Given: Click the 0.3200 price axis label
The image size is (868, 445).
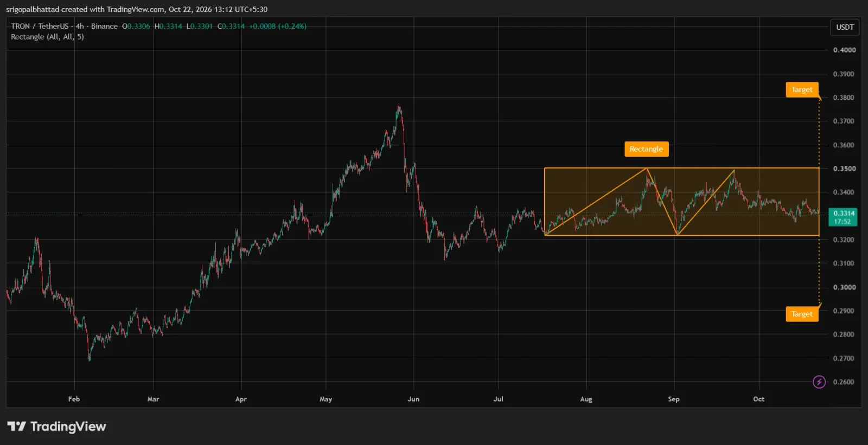Looking at the screenshot, I should click(844, 240).
